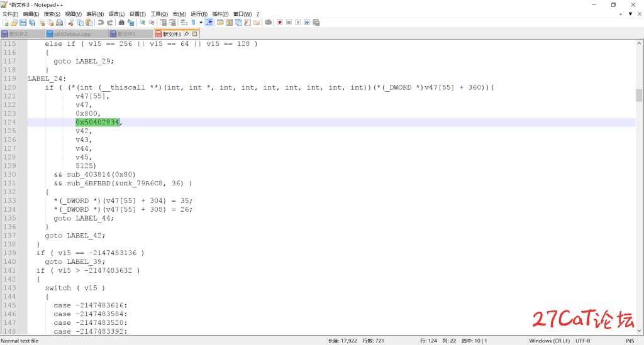Open the 运行(R) menu
Viewport: 644px width, 345px height.
[x=199, y=14]
